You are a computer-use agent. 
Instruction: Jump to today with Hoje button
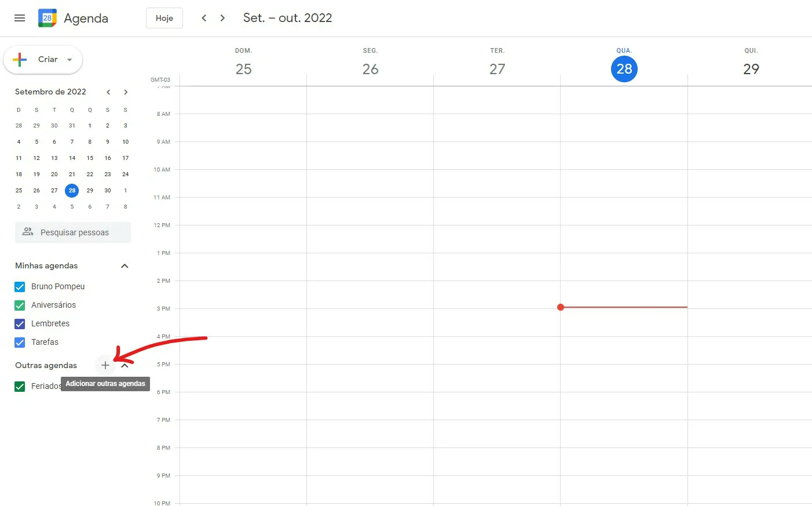(x=164, y=18)
